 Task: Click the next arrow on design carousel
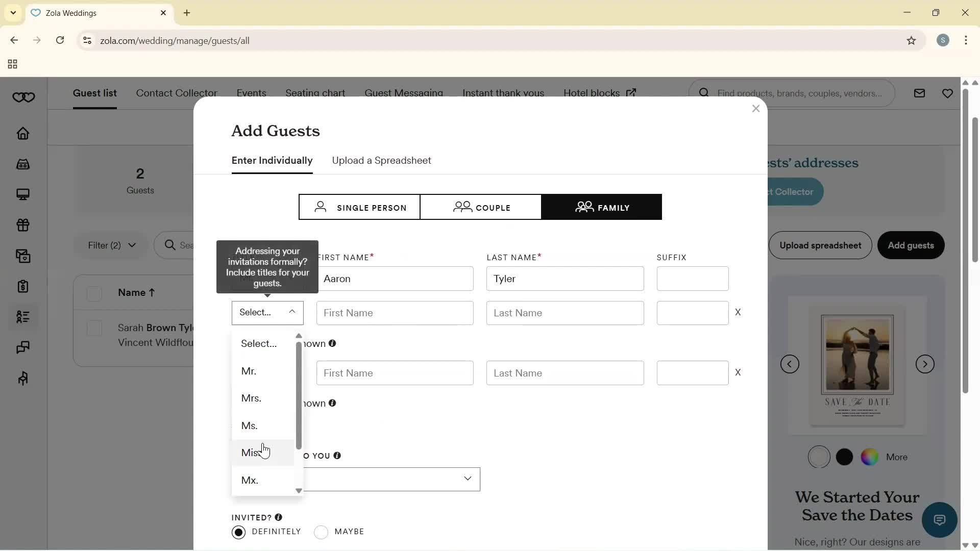[x=925, y=364]
